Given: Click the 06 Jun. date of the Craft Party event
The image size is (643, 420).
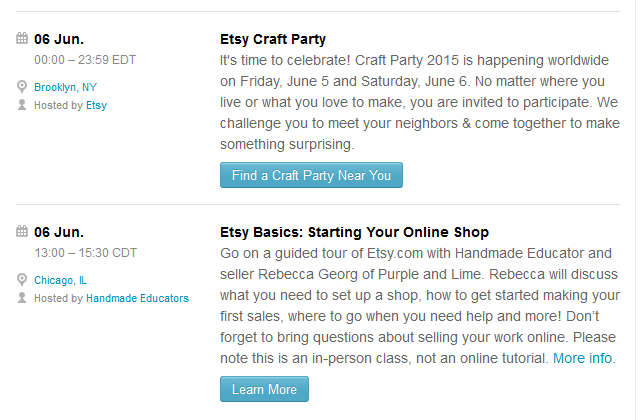Looking at the screenshot, I should (59, 40).
